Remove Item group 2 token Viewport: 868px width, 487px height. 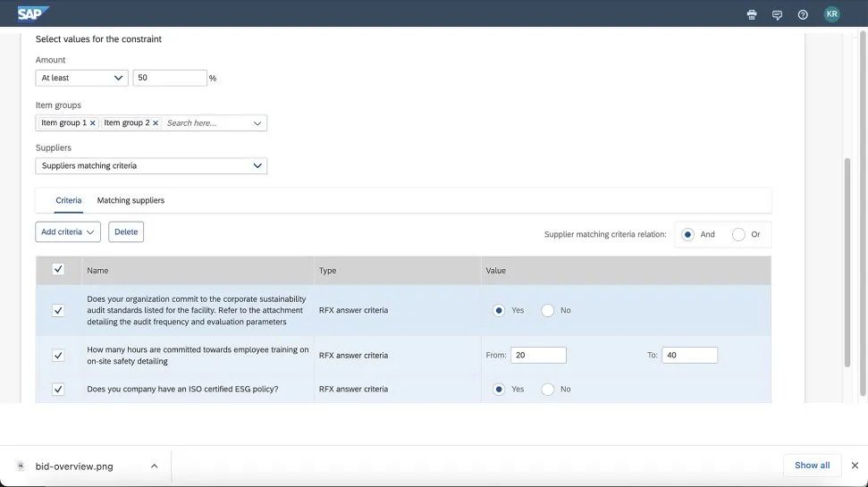pos(156,123)
